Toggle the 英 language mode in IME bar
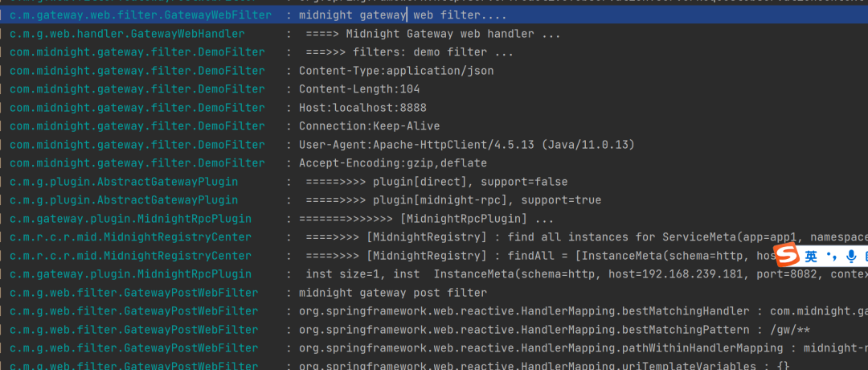Viewport: 868px width, 370px height. 811,257
